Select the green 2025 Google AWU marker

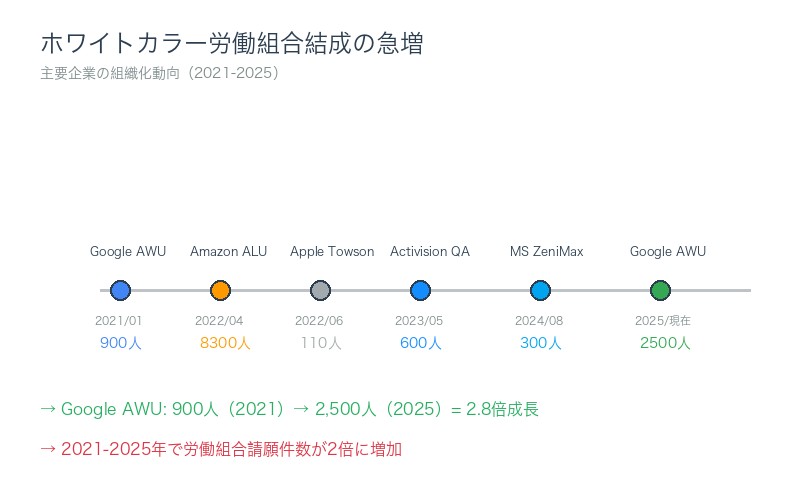pos(660,291)
